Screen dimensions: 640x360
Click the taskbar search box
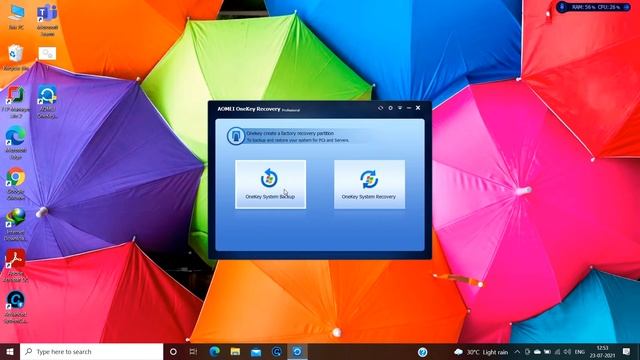tap(91, 351)
